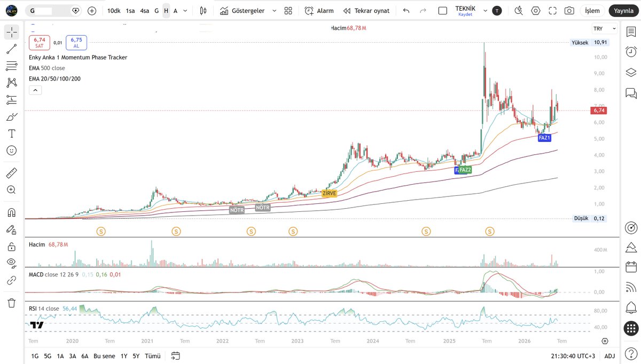Viewport: 641px width, 364px height.
Task: Select the crosshair cursor tool
Action: click(x=12, y=32)
